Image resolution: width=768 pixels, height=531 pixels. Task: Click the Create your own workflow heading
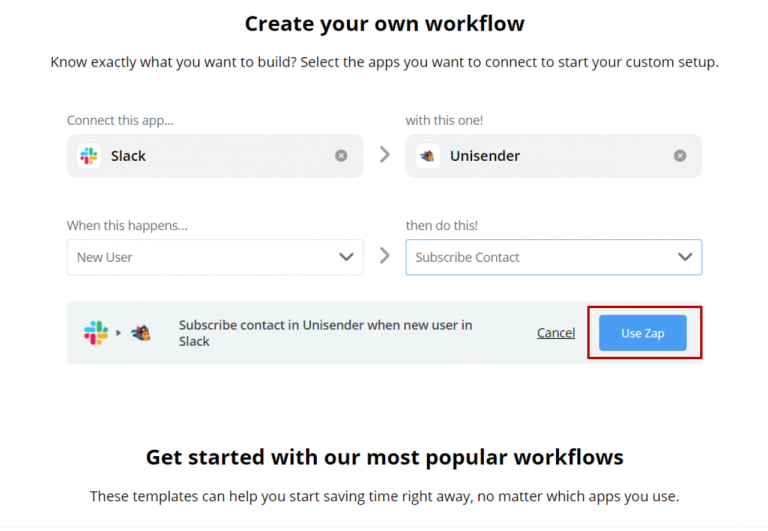click(384, 24)
